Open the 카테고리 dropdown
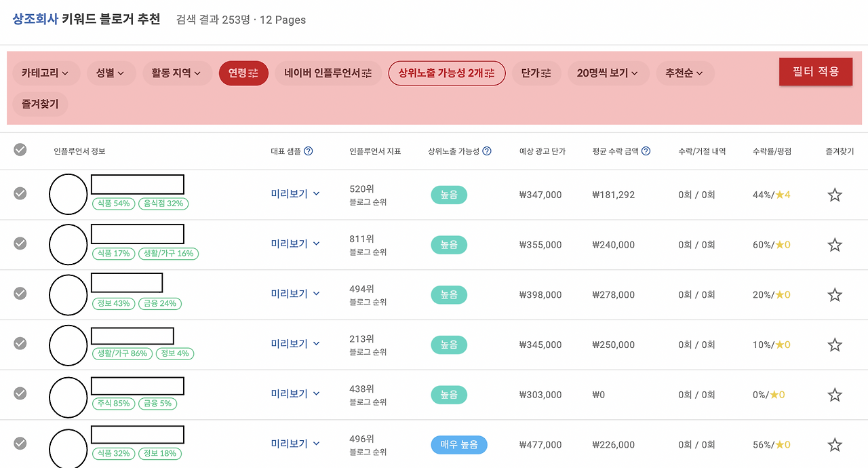 (x=45, y=73)
